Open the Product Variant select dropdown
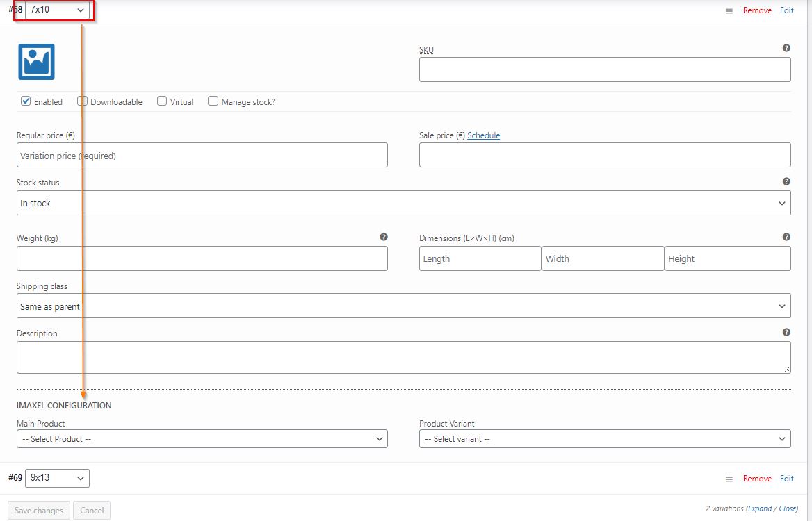The image size is (812, 521). click(605, 439)
